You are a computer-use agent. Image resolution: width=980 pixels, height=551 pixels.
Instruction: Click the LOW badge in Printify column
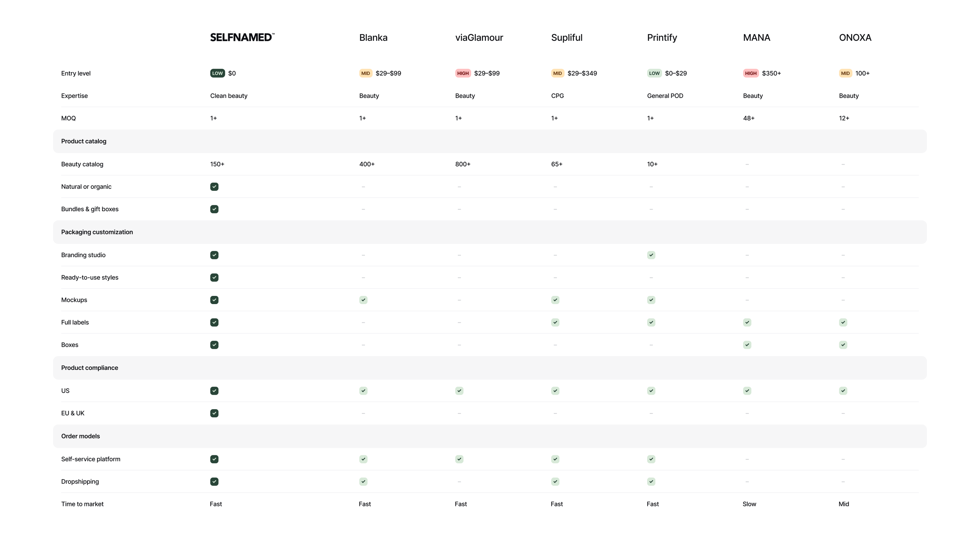[654, 73]
